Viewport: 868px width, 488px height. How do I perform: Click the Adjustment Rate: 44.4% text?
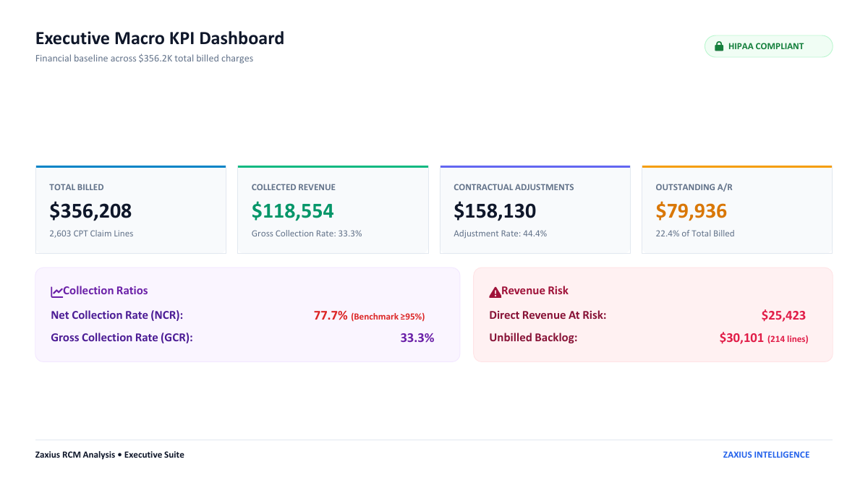500,234
